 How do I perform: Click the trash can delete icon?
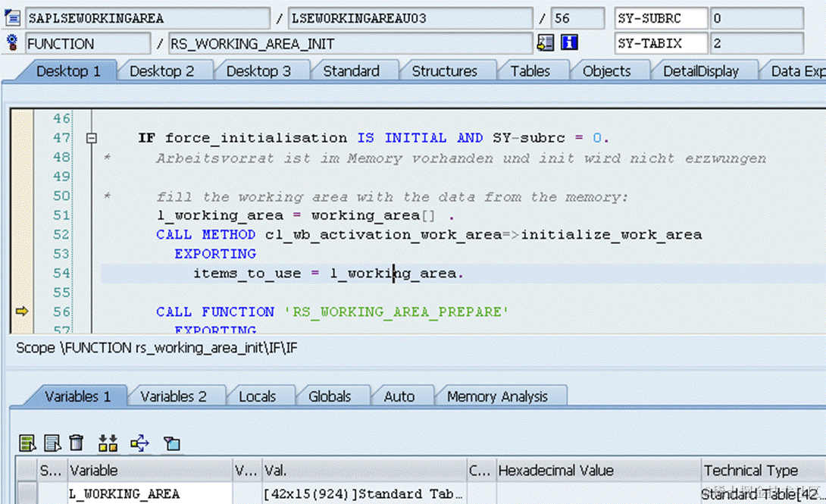tap(77, 443)
